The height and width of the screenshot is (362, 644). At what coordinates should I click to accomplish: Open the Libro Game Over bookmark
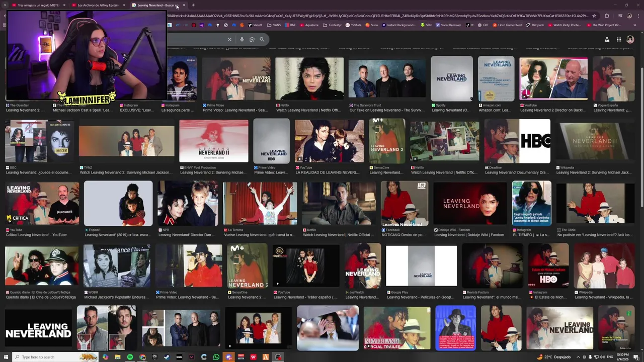pyautogui.click(x=508, y=25)
